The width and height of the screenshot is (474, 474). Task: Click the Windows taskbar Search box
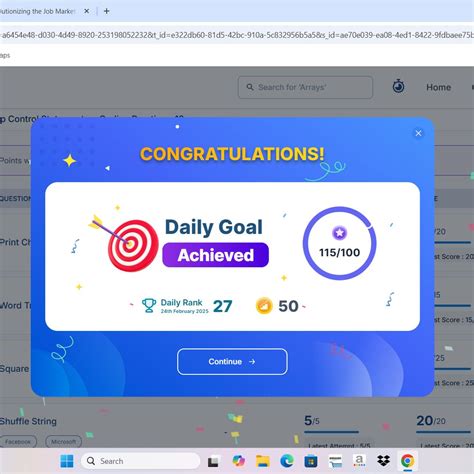coord(140,461)
